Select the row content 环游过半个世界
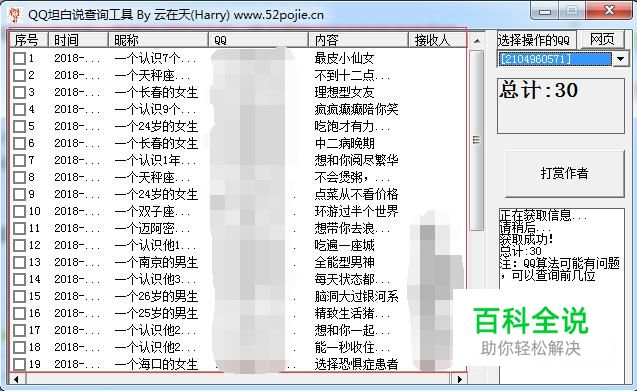This screenshot has height=391, width=637. tap(356, 211)
